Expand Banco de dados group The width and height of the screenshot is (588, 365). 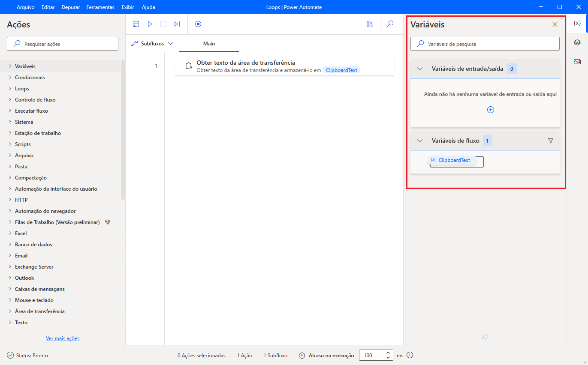point(10,245)
